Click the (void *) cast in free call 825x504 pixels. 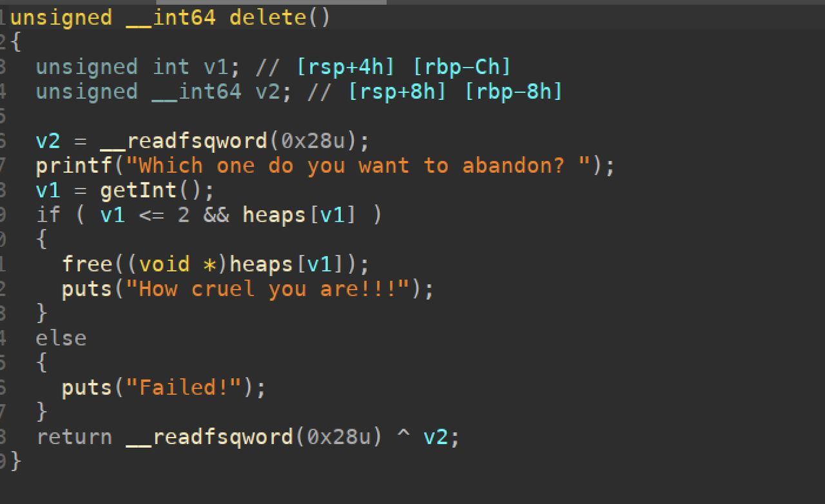pos(177,264)
